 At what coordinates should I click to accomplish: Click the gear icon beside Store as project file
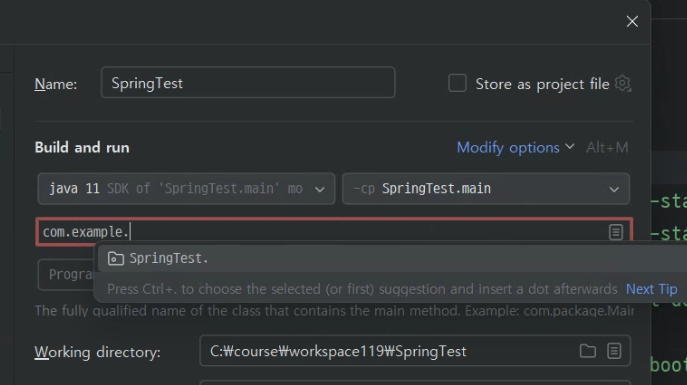tap(623, 83)
